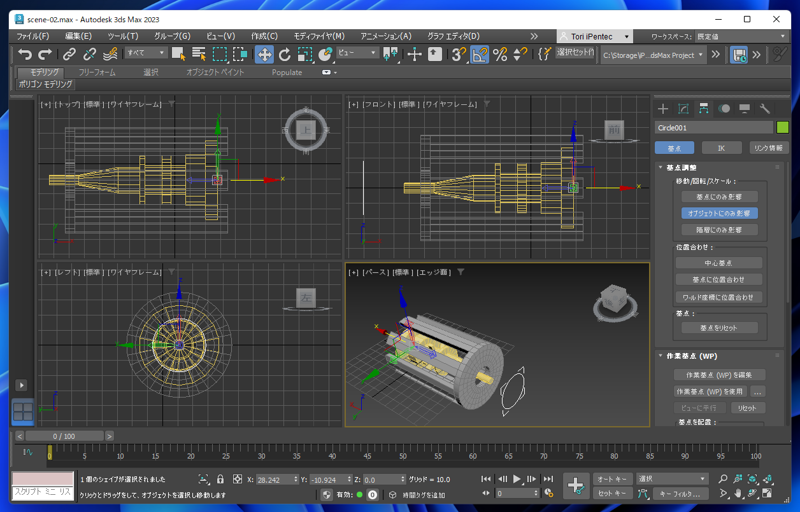Click the Use Pivot Point Center icon
Screen dimensions: 800x512
pos(390,54)
